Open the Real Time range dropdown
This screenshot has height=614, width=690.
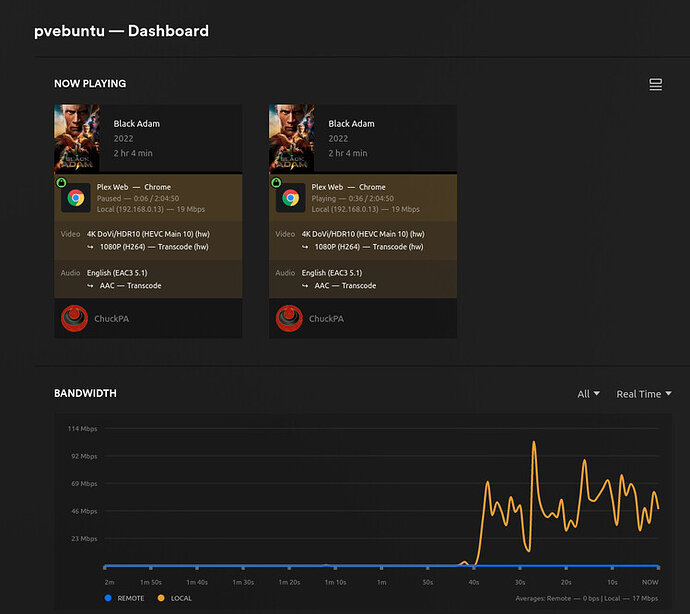pos(643,394)
